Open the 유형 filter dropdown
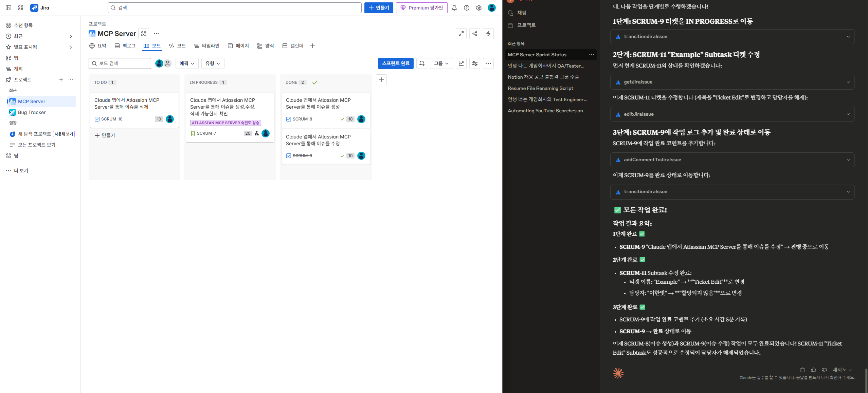868x393 pixels. 213,63
